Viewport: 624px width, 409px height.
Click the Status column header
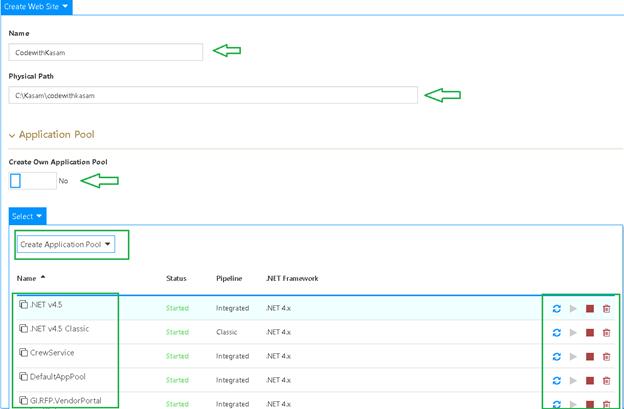(176, 278)
